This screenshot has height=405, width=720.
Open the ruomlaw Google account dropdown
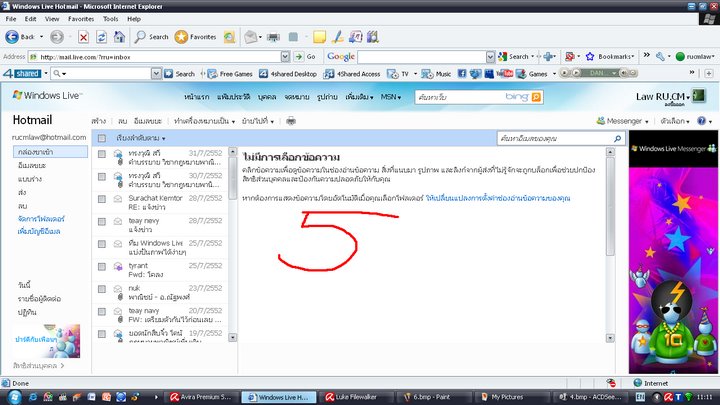pos(695,56)
